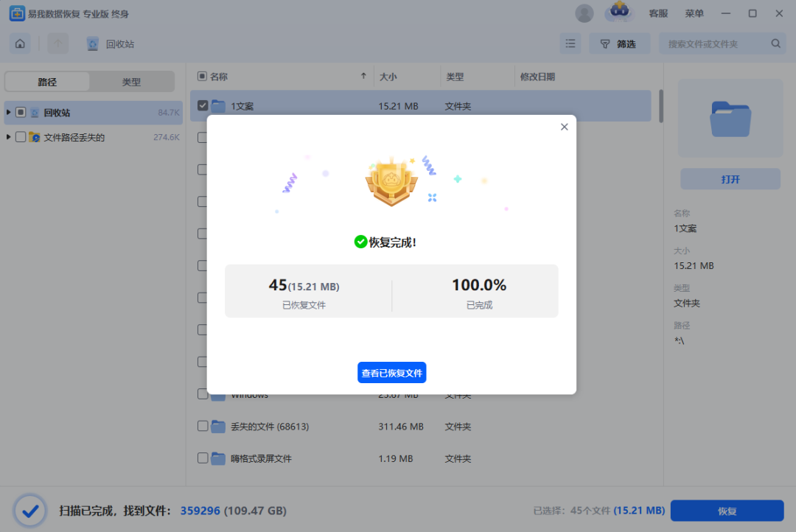
Task: Click the 打开 button in preview panel
Action: click(730, 179)
